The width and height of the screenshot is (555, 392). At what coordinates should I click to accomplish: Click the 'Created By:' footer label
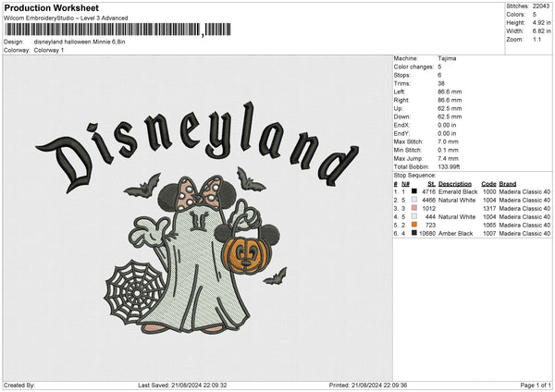[19, 385]
